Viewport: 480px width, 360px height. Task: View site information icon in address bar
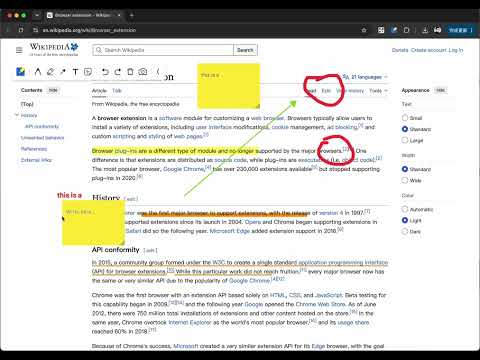pyautogui.click(x=36, y=30)
